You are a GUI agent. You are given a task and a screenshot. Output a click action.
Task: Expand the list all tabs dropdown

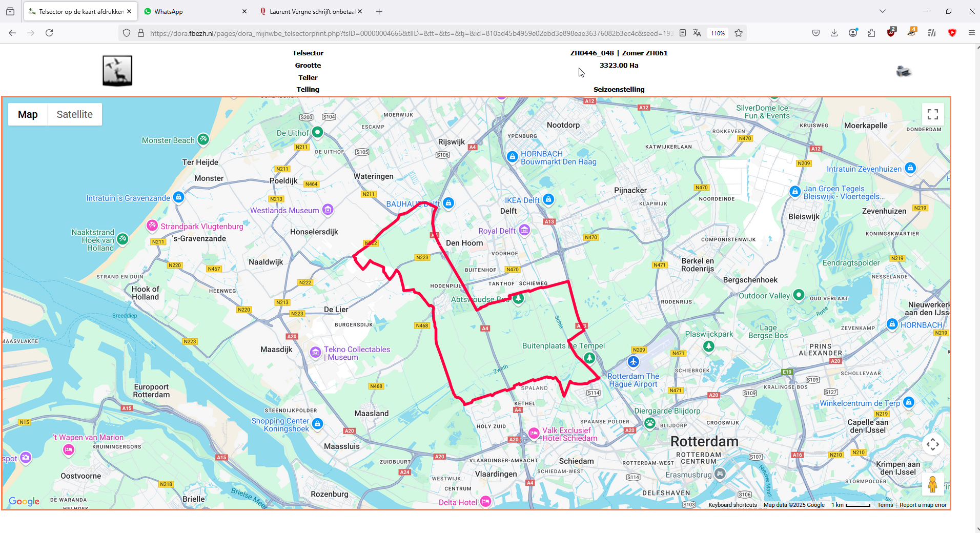[x=883, y=11]
